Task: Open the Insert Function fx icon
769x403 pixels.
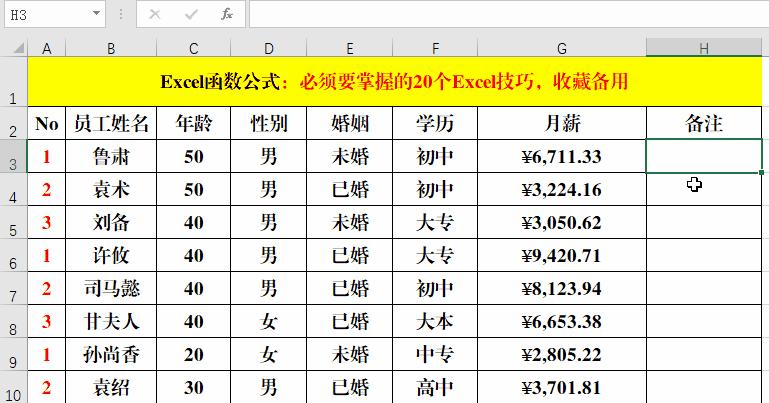Action: (x=227, y=14)
